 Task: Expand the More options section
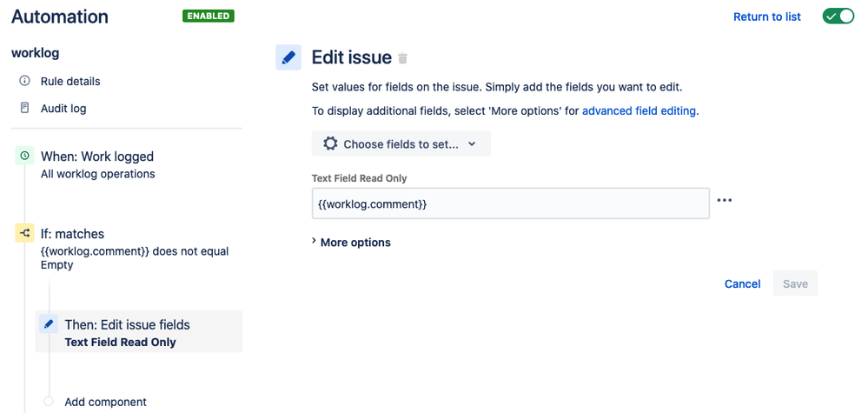point(351,242)
